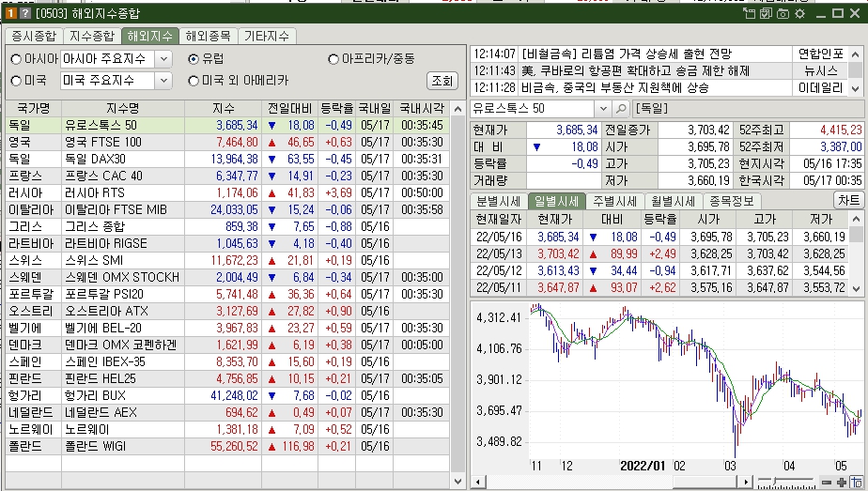Image resolution: width=868 pixels, height=491 pixels.
Task: Switch to the 주별시세 tab
Action: pos(614,201)
